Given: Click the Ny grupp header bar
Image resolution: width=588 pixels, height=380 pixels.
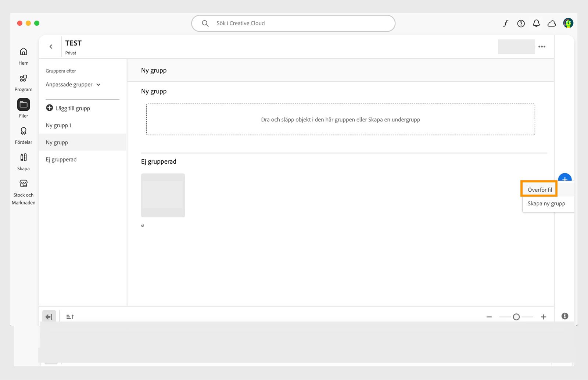Looking at the screenshot, I should (340, 70).
